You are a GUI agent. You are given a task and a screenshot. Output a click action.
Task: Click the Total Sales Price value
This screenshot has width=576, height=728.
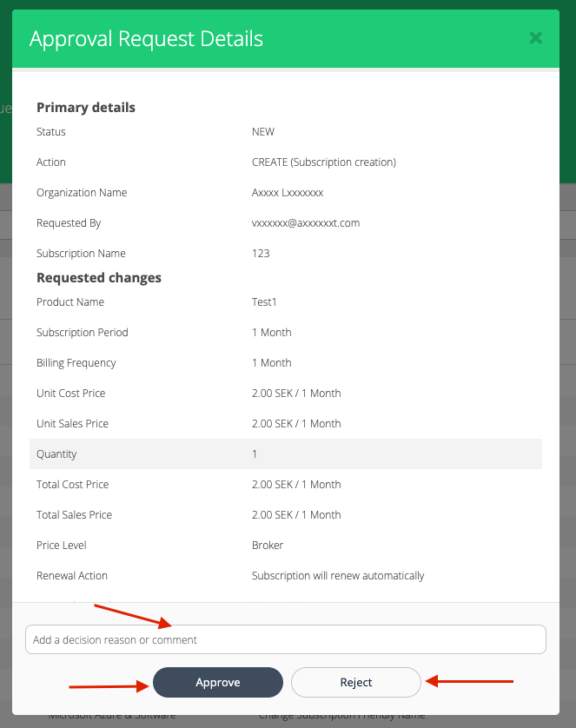click(x=295, y=515)
